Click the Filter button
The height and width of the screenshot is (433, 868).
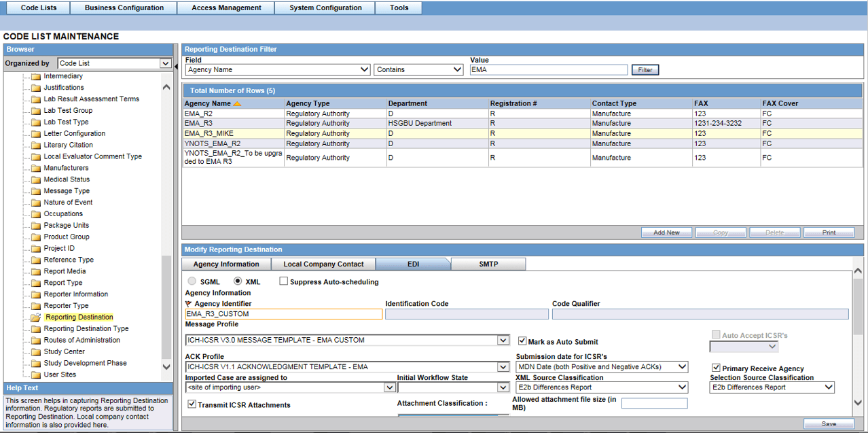coord(645,70)
